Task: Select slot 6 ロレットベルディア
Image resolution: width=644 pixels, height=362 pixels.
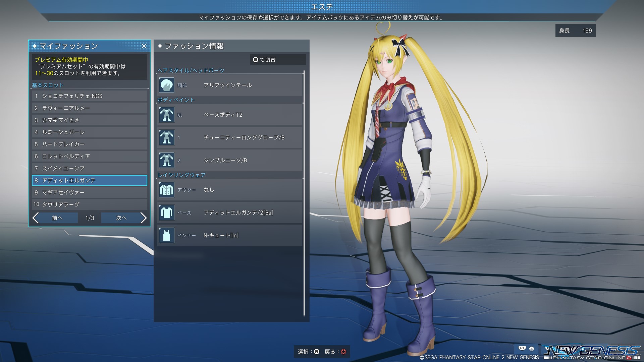Action: (x=90, y=156)
